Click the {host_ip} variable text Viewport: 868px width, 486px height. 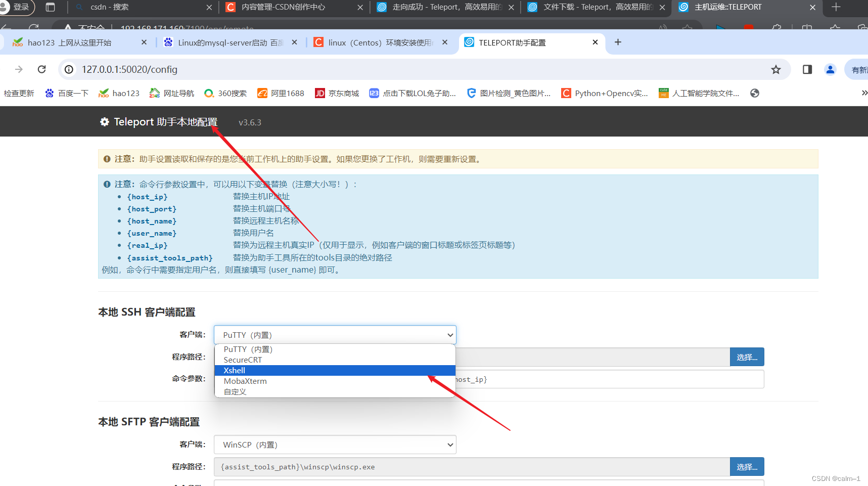click(147, 197)
